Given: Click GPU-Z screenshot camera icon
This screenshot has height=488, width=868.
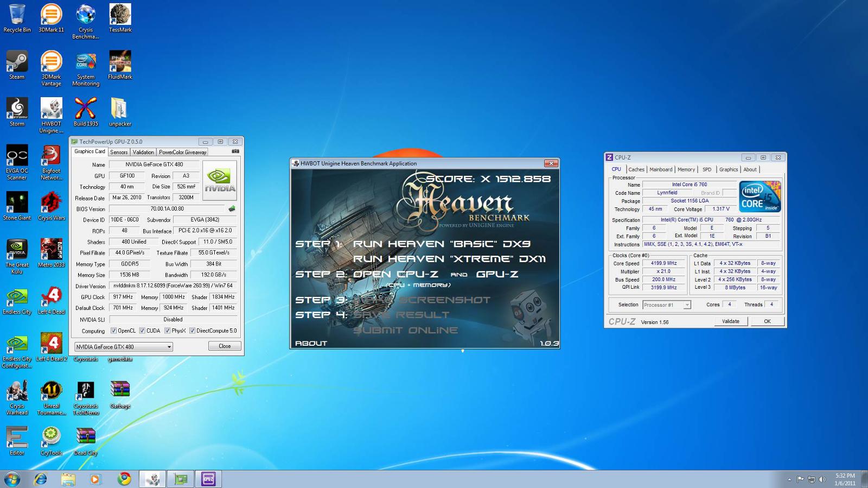Looking at the screenshot, I should point(235,151).
